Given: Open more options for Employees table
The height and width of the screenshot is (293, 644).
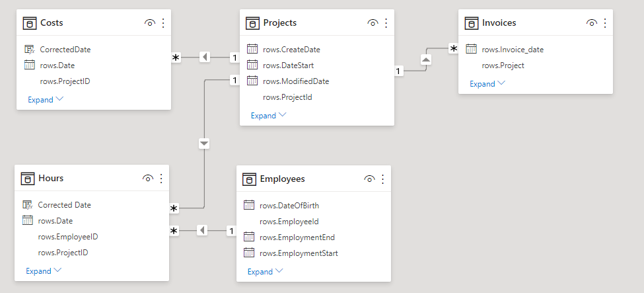Looking at the screenshot, I should (x=383, y=179).
